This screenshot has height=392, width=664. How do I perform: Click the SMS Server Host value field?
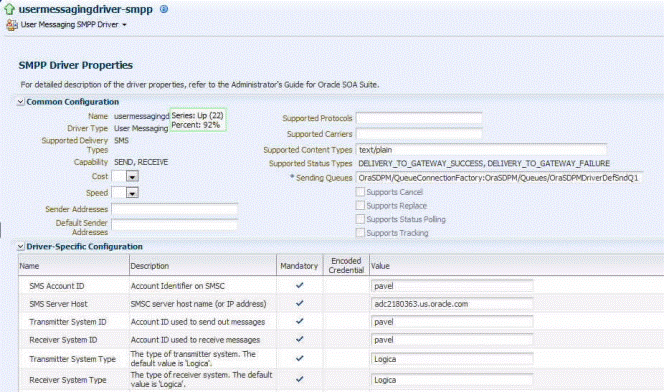click(452, 304)
